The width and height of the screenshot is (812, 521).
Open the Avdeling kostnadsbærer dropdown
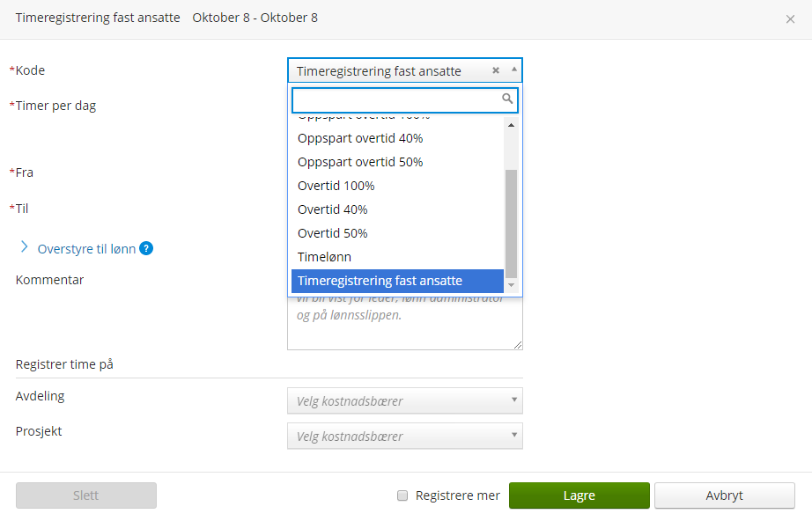click(405, 401)
